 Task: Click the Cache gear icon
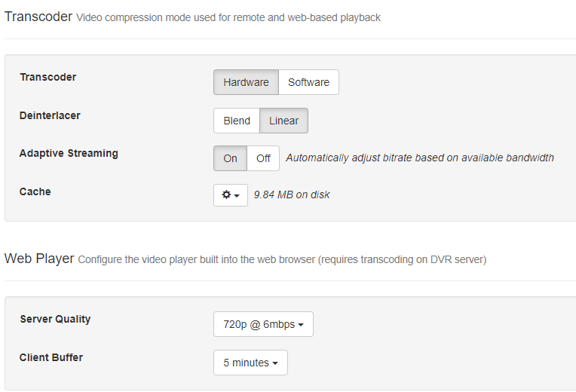pyautogui.click(x=226, y=194)
